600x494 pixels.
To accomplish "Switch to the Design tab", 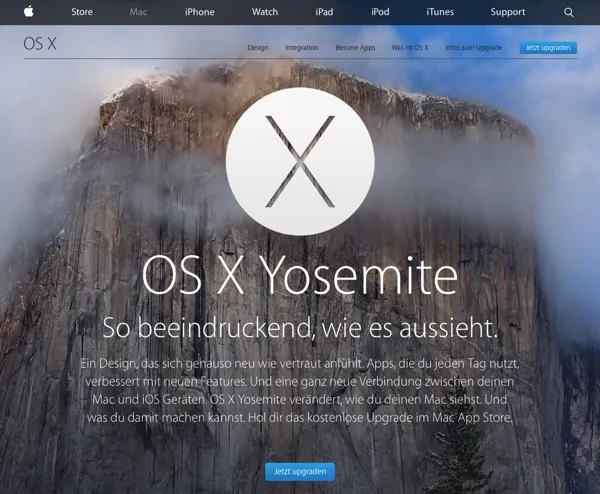I will pyautogui.click(x=258, y=47).
